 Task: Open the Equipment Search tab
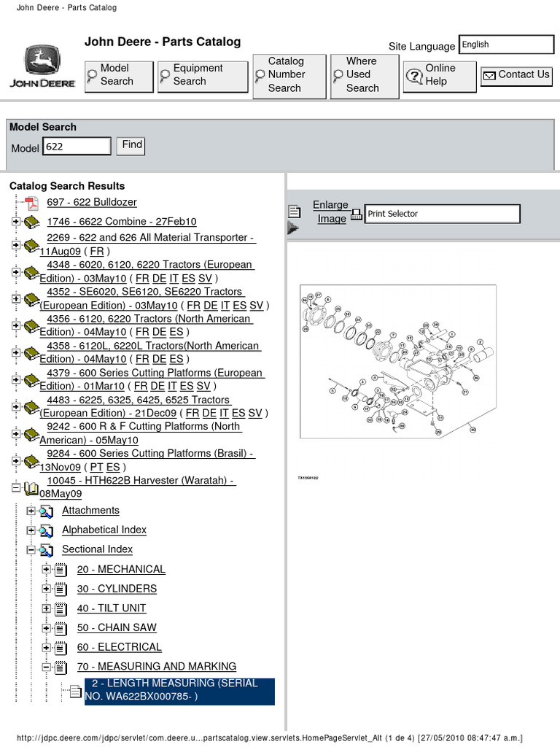pyautogui.click(x=203, y=76)
